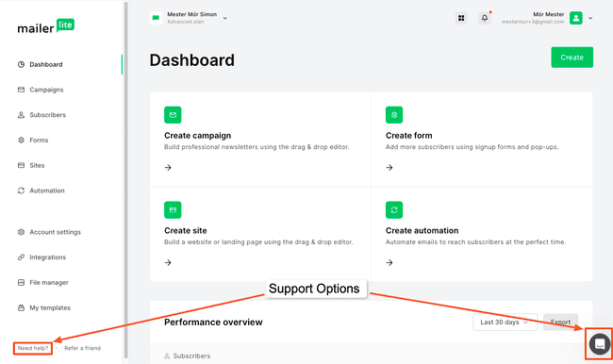The image size is (613, 364).
Task: Open Sites from the sidebar
Action: [37, 165]
